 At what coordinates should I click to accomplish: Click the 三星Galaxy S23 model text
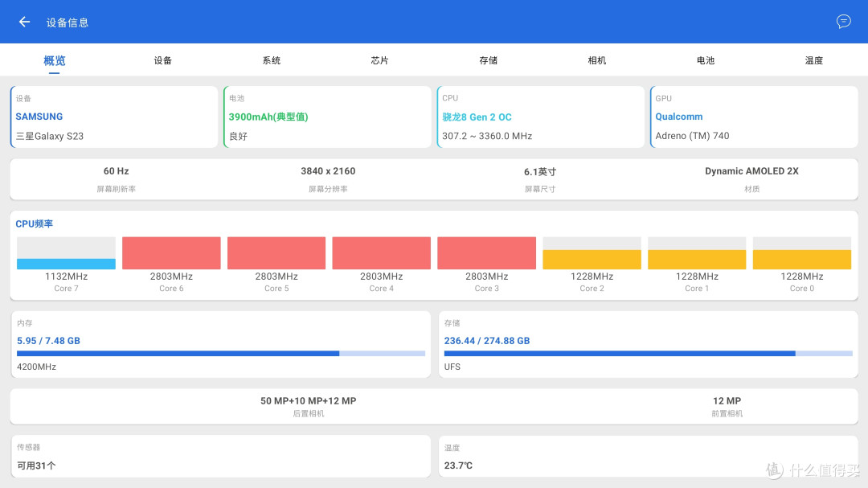click(x=50, y=136)
